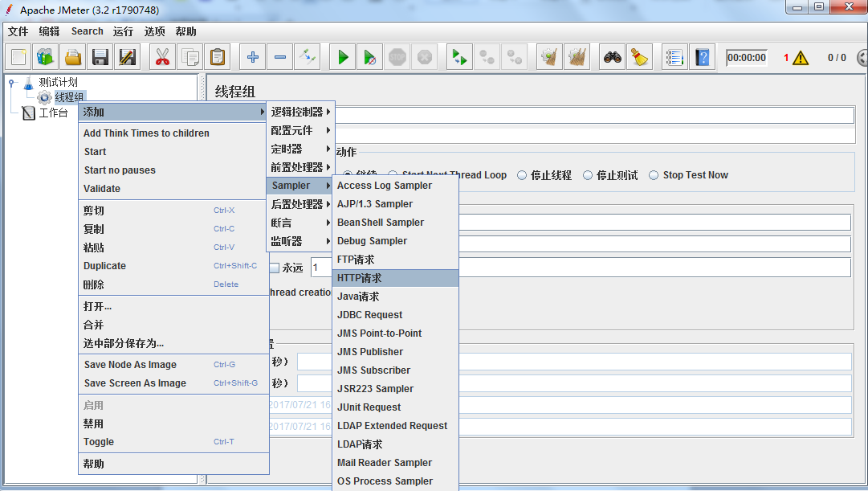868x491 pixels.
Task: Expand the 定时器 submenu
Action: (300, 149)
